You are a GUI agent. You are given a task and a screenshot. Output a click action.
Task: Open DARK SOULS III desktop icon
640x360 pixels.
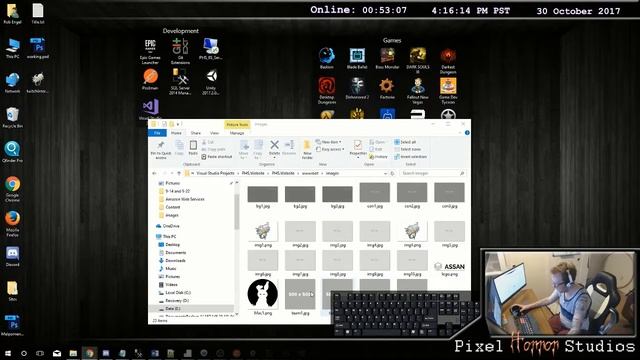point(418,60)
